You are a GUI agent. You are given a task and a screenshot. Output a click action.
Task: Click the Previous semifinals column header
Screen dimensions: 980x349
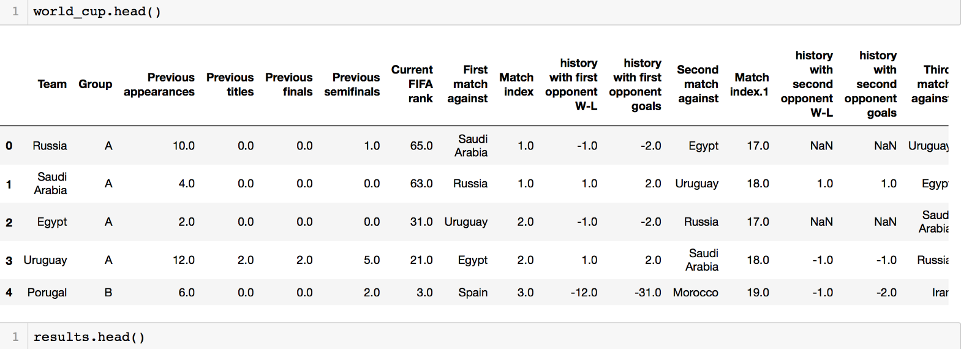click(x=352, y=84)
